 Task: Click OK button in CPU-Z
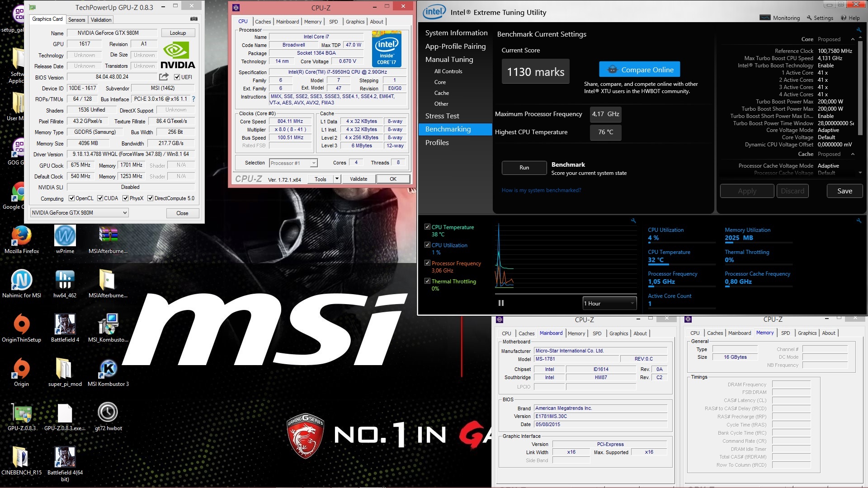click(x=393, y=179)
